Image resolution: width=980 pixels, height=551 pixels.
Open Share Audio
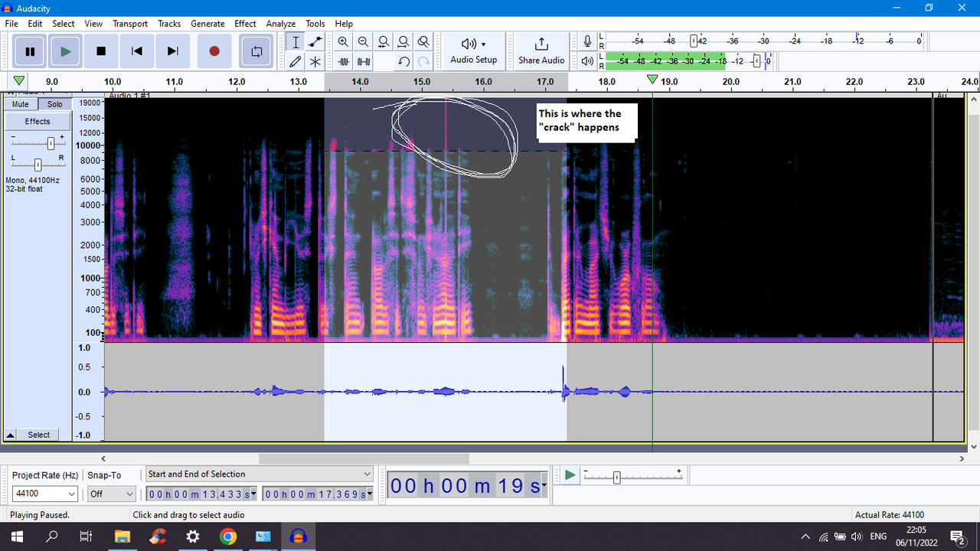coord(541,51)
